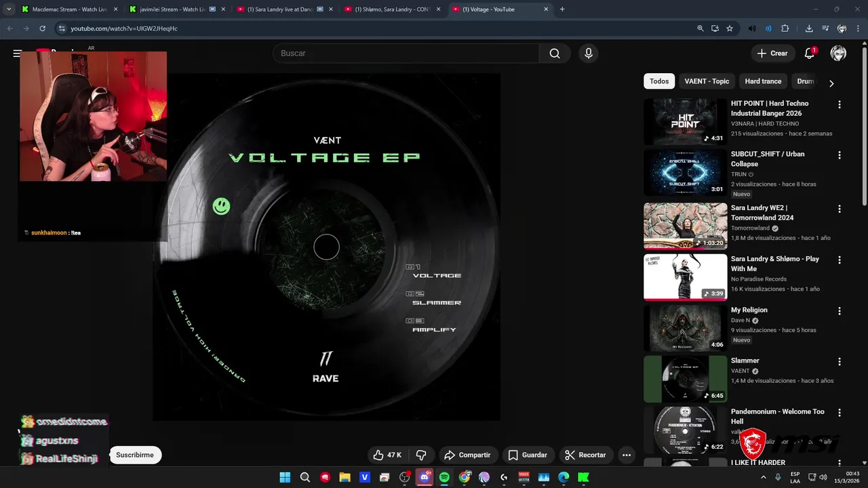Bookmark this page with star icon
This screenshot has width=868, height=488.
730,28
